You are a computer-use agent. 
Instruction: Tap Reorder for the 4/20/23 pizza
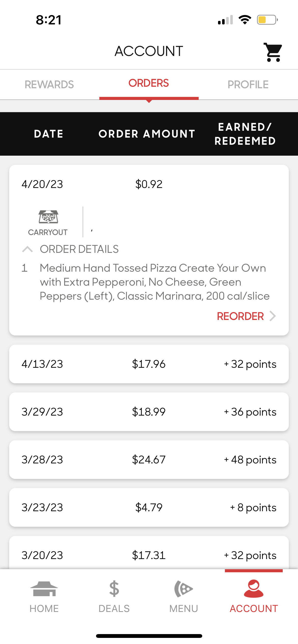[240, 316]
